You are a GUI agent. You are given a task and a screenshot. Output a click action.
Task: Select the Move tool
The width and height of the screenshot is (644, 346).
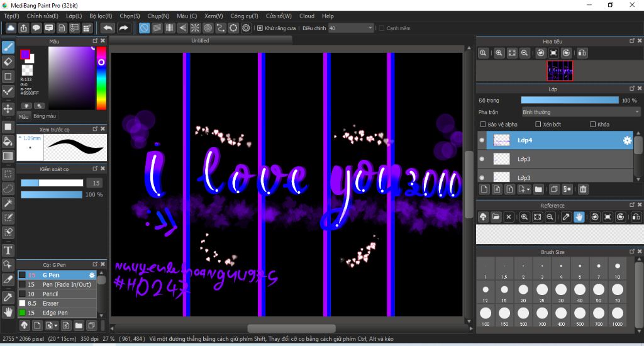point(8,108)
